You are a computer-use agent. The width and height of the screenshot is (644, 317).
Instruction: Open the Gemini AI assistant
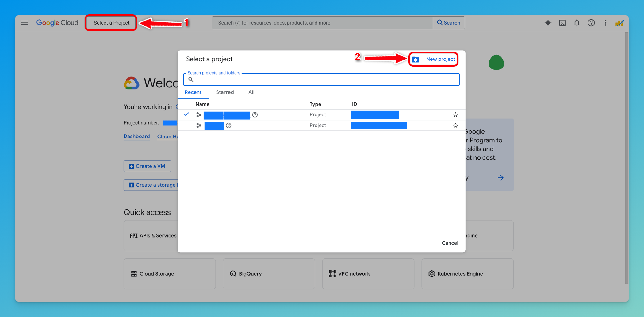click(x=548, y=23)
